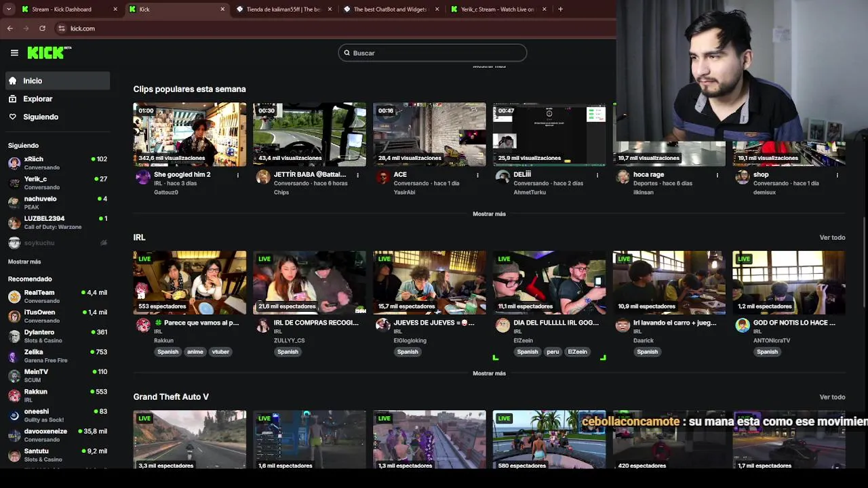This screenshot has height=488, width=868.
Task: Select the peru tag on ElZeein stream
Action: click(553, 352)
